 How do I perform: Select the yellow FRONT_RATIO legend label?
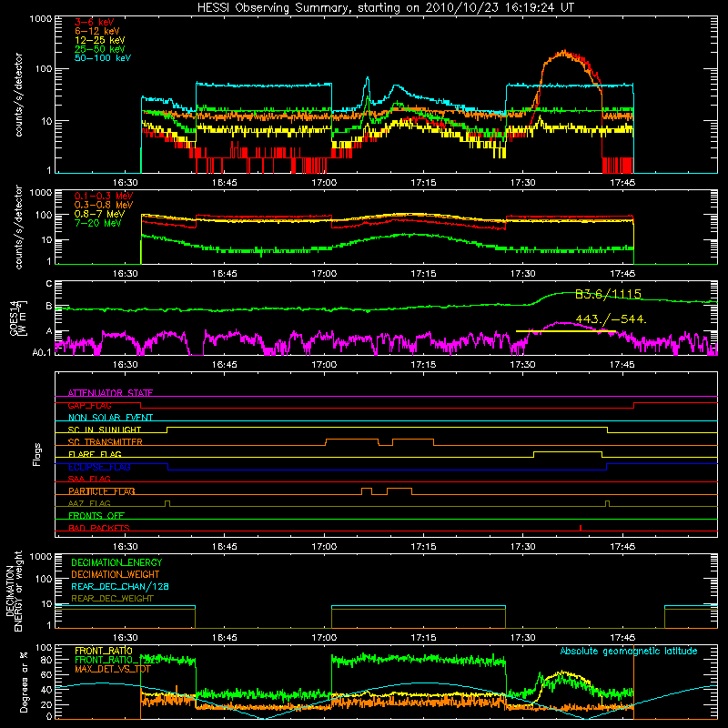104,651
